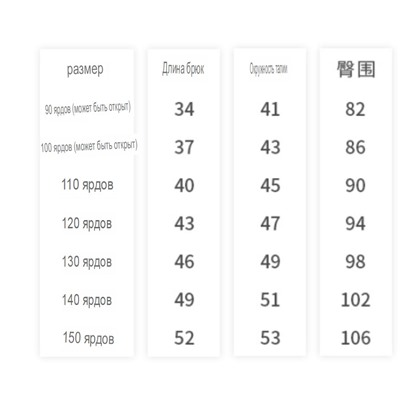Select the 140 ярдов size label
Screen dimensions: 400x400
click(x=87, y=300)
